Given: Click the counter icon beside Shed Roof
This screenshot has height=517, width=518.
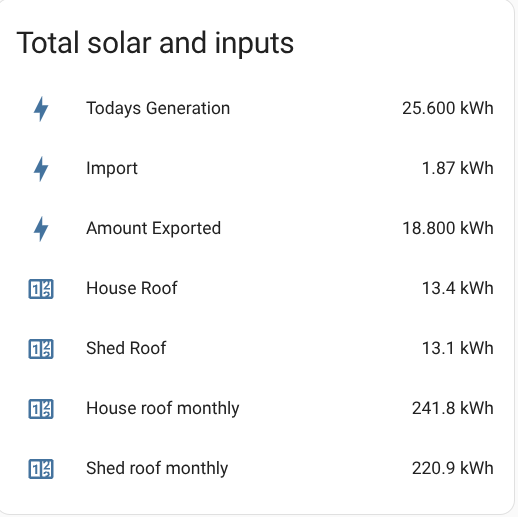Looking at the screenshot, I should [x=41, y=349].
